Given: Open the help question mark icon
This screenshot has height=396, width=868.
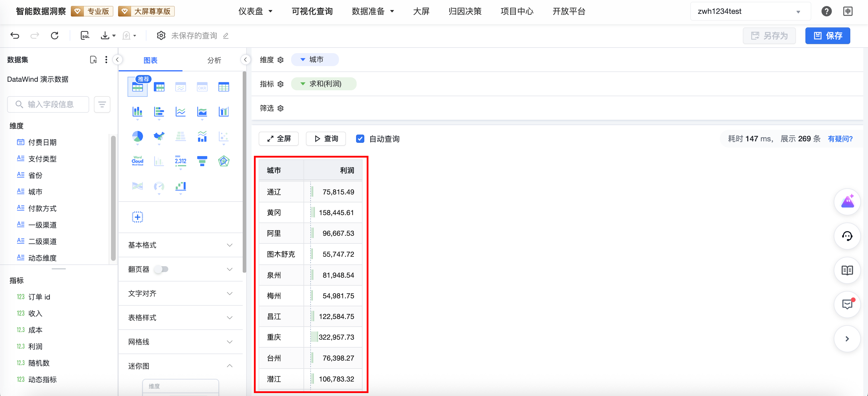Looking at the screenshot, I should tap(826, 11).
